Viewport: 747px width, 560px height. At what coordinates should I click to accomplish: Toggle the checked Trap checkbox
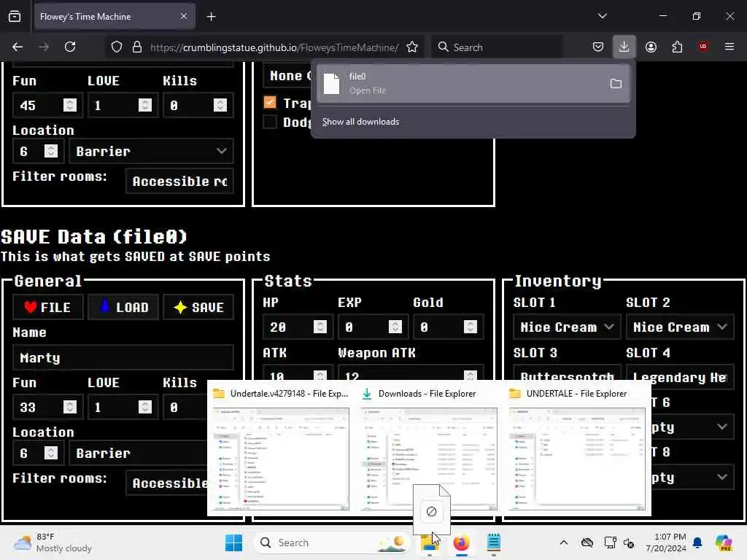click(x=270, y=102)
